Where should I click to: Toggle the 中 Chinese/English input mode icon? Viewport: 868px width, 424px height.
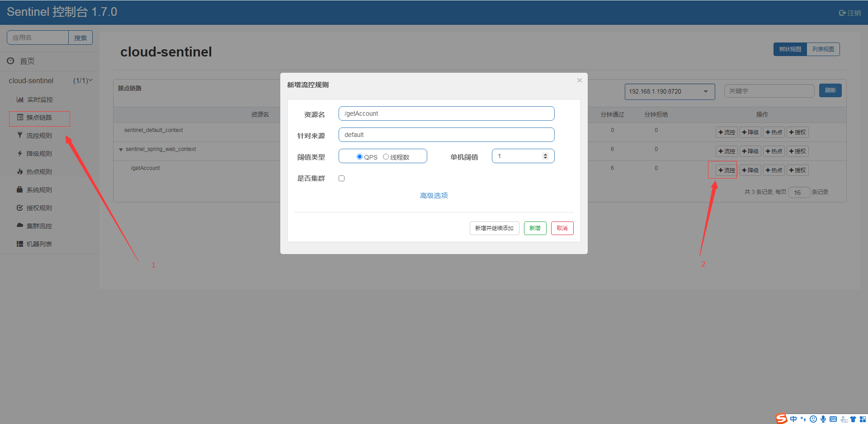793,419
